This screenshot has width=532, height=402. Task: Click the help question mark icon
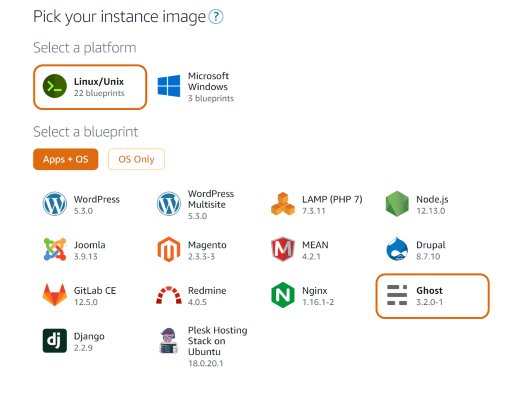(216, 17)
